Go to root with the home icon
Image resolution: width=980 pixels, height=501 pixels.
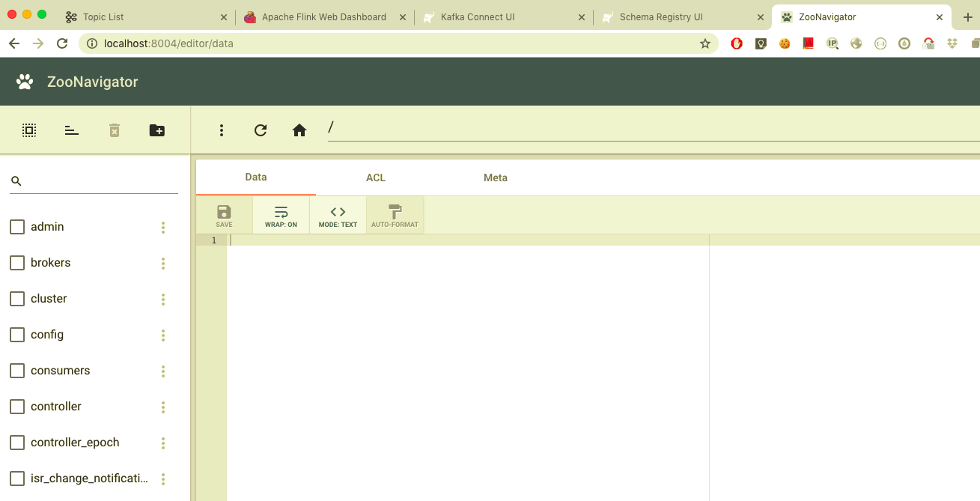[x=299, y=130]
